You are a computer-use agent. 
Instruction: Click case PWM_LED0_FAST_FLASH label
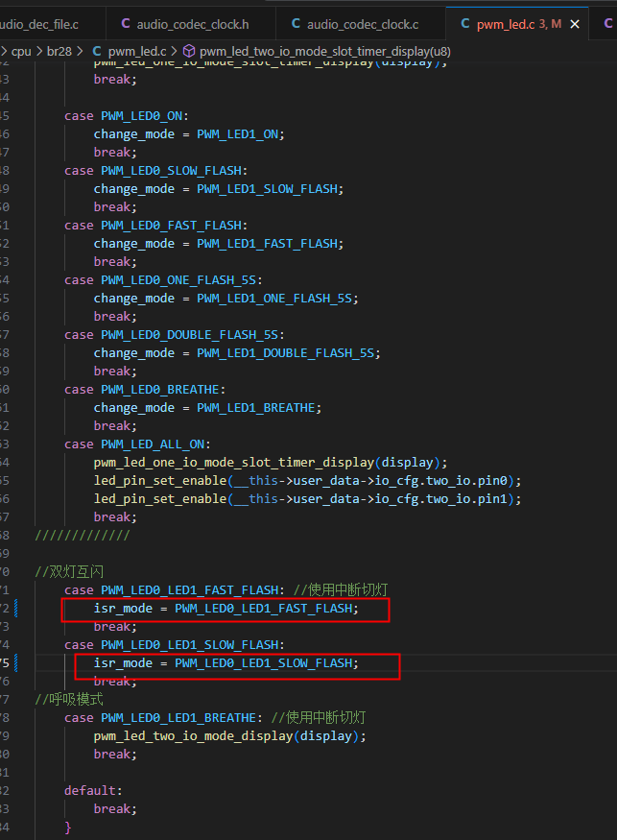[x=155, y=225]
